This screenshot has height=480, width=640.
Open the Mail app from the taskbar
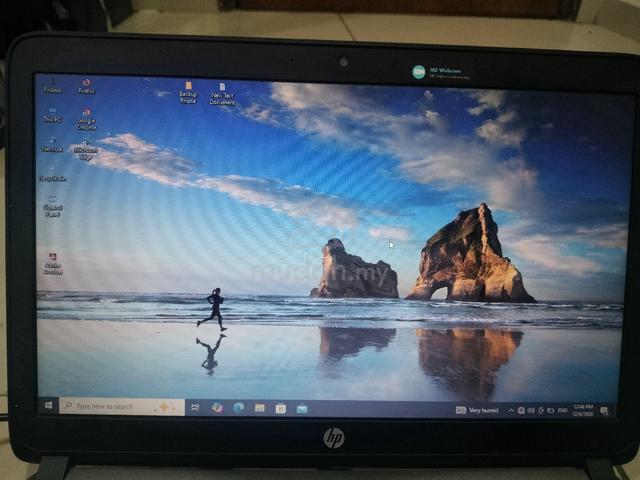tap(302, 409)
